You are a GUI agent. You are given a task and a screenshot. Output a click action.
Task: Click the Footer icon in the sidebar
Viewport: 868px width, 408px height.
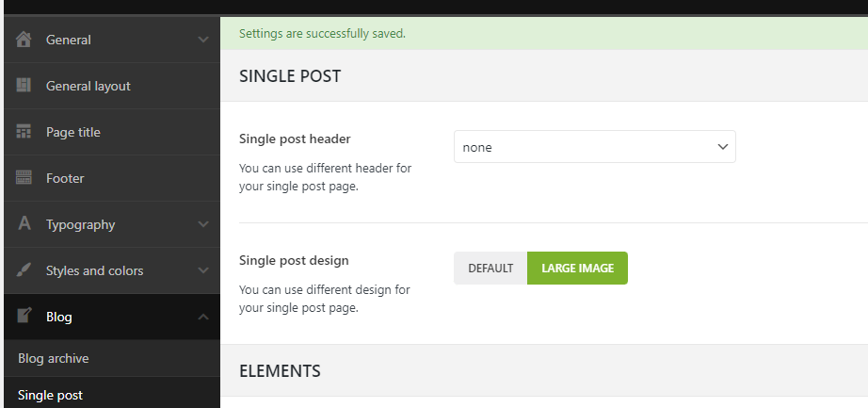pos(24,178)
